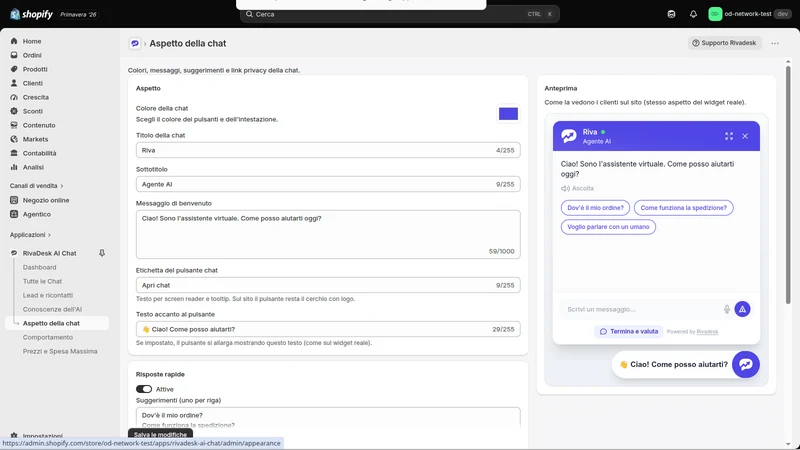
Task: Open the three-dot more actions menu
Action: coord(774,43)
